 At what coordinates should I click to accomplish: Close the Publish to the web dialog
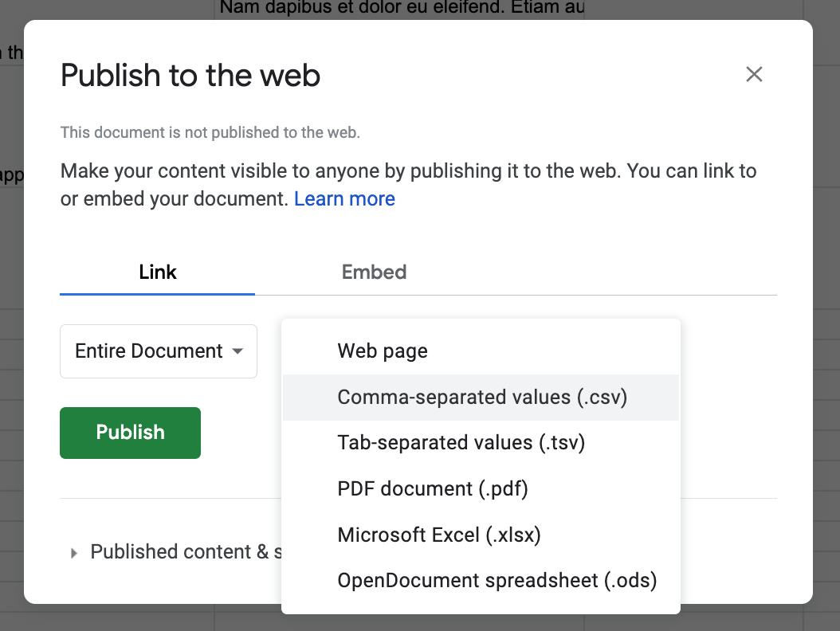pyautogui.click(x=754, y=74)
